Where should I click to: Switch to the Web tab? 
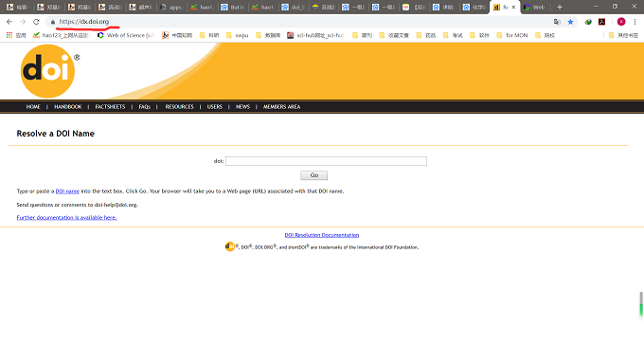tap(534, 7)
